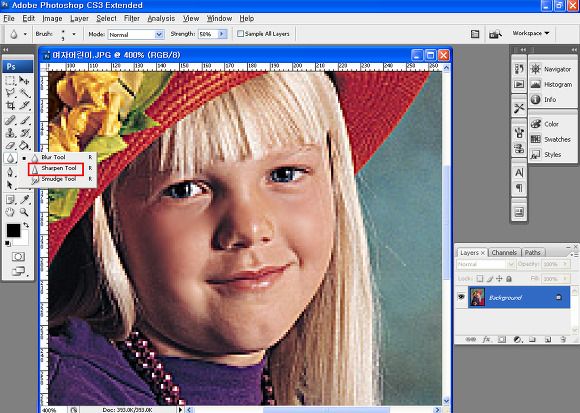The width and height of the screenshot is (580, 413).
Task: Select the Rectangular Marquee tool
Action: (10, 80)
